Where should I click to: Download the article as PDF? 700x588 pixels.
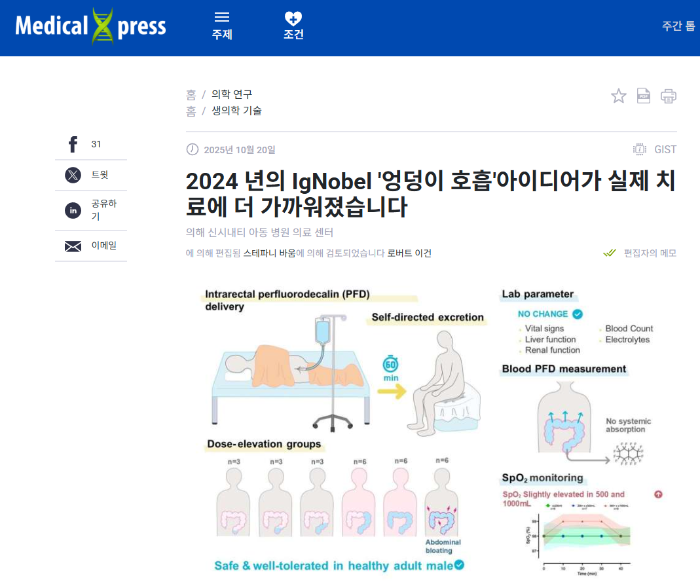tap(643, 96)
